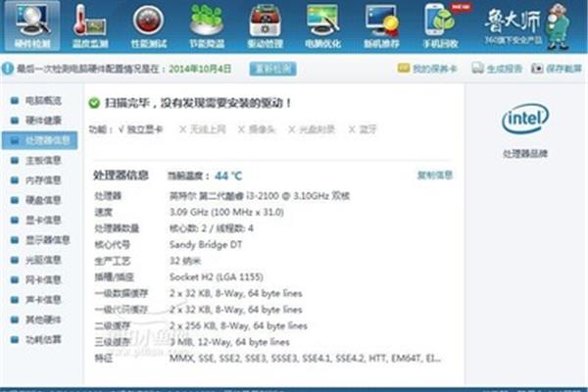Click the 2014年10月4日 last scan date
Image resolution: width=588 pixels, height=392 pixels.
(200, 69)
